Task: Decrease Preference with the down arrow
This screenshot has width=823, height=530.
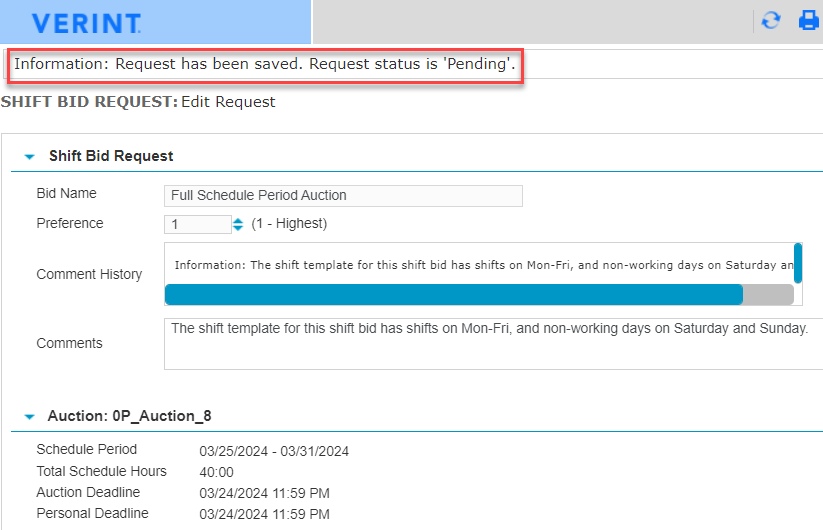Action: coord(238,228)
